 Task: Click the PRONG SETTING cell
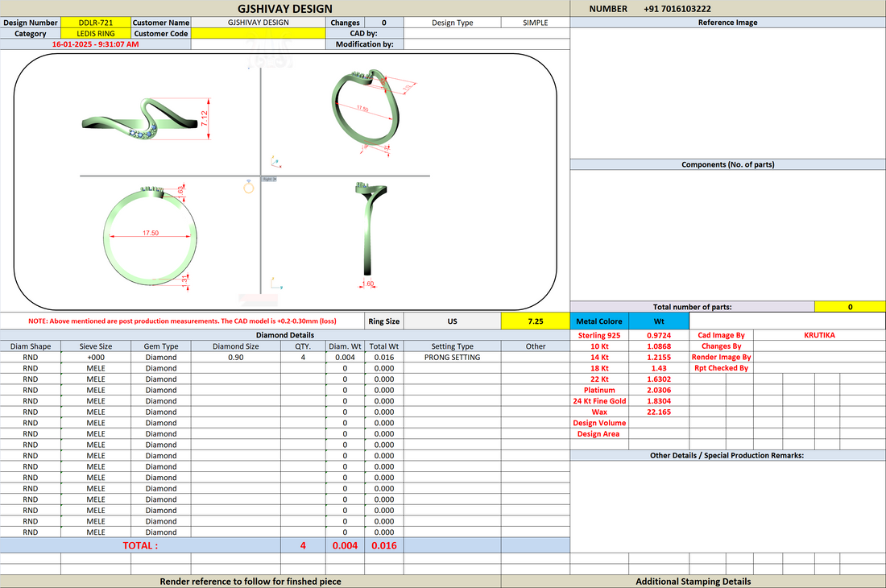(452, 357)
